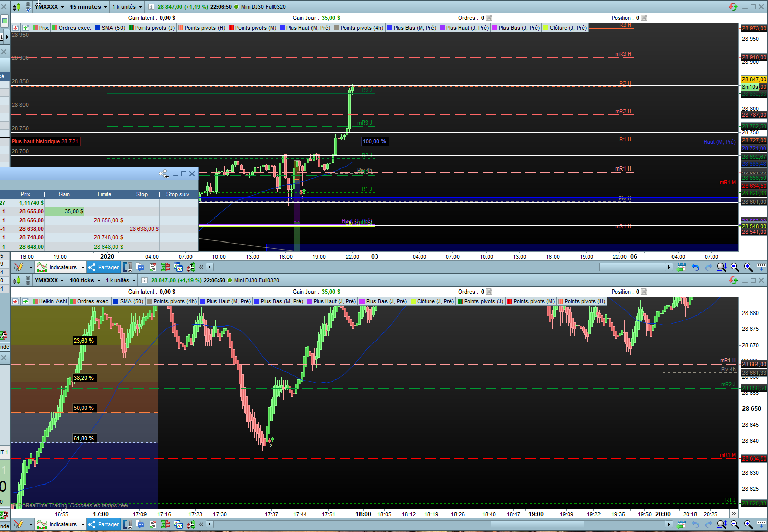The height and width of the screenshot is (532, 768).
Task: Click auto-fit zoom magnifier in 100 ticks chart
Action: click(722, 524)
